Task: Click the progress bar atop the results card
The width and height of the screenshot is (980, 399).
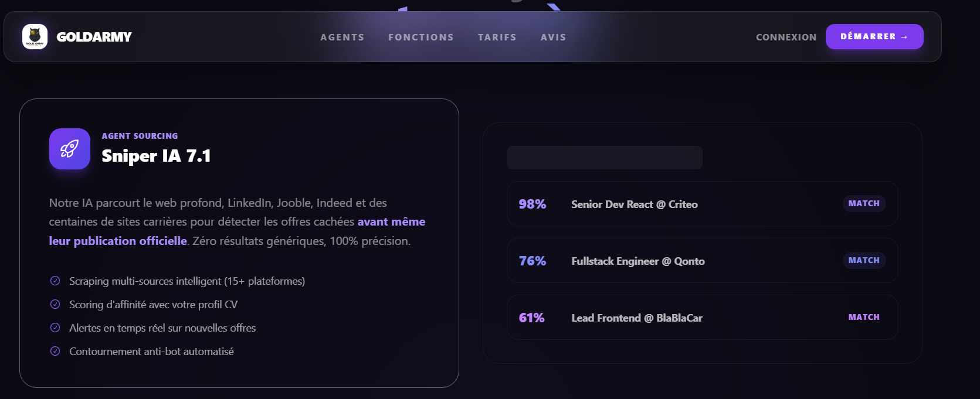Action: (604, 158)
